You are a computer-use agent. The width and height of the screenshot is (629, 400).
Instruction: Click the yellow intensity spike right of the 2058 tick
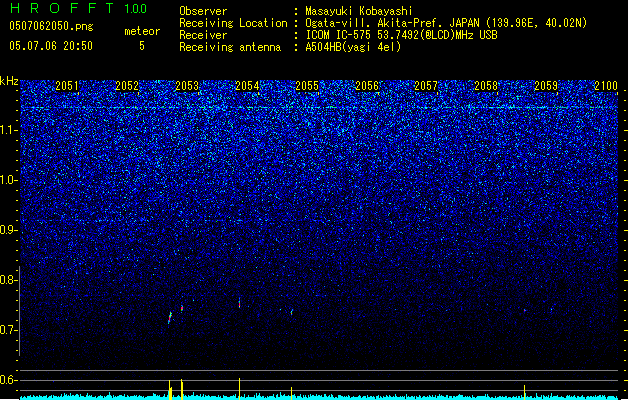click(524, 392)
